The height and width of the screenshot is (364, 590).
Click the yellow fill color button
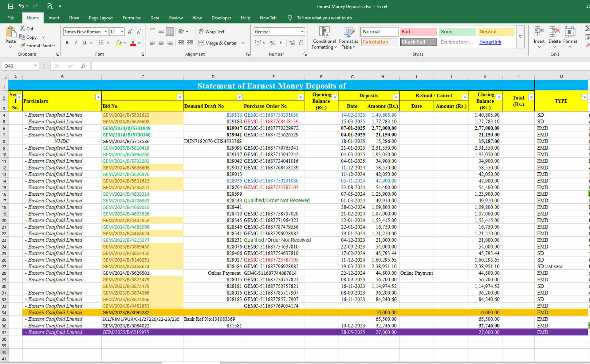pos(119,43)
